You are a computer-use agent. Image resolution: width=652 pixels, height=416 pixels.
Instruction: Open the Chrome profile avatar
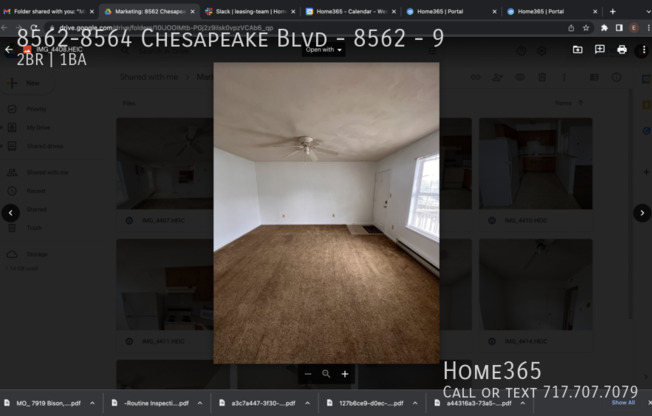[x=634, y=28]
